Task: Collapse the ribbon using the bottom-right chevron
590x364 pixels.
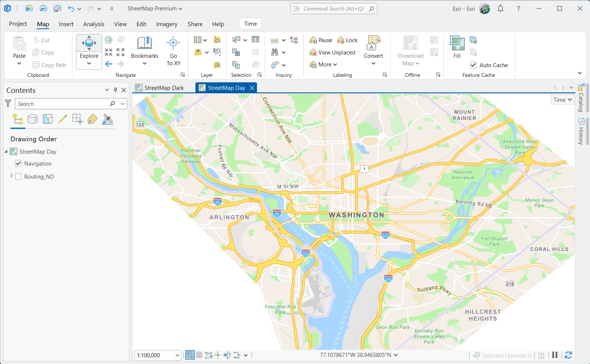Action: pos(580,73)
